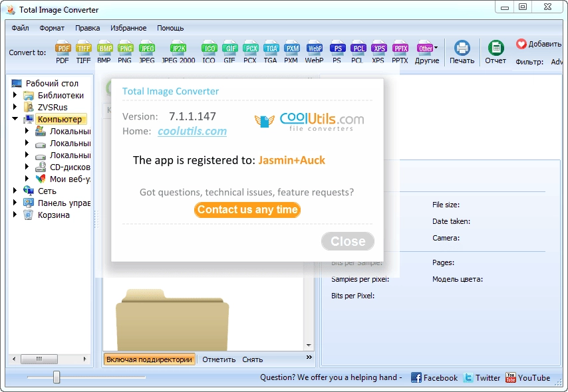Click the folder thumbnail in file list
The image size is (568, 392).
tap(172, 320)
